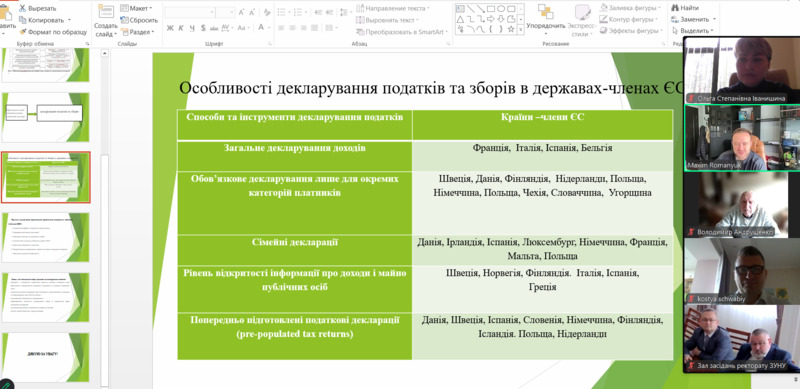
Task: Open the Копировать dropdown arrow
Action: click(x=69, y=20)
